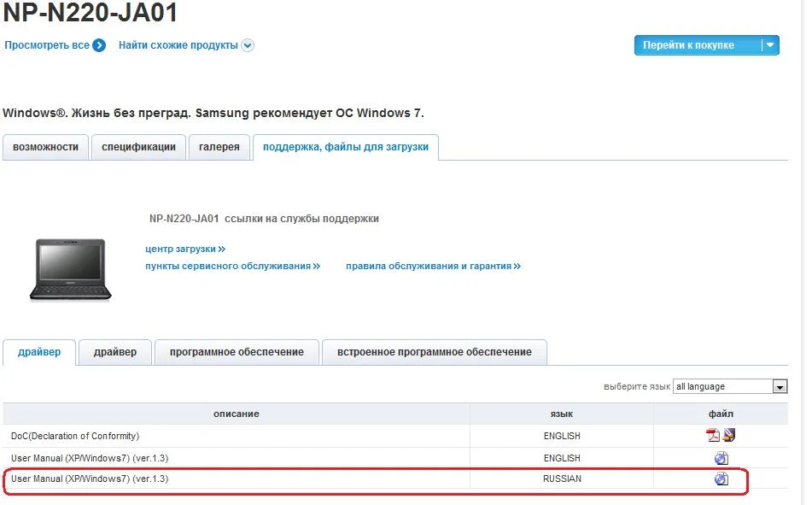Screen dimensions: 812x505
Task: Click the netbook product thumbnail
Action: click(70, 269)
